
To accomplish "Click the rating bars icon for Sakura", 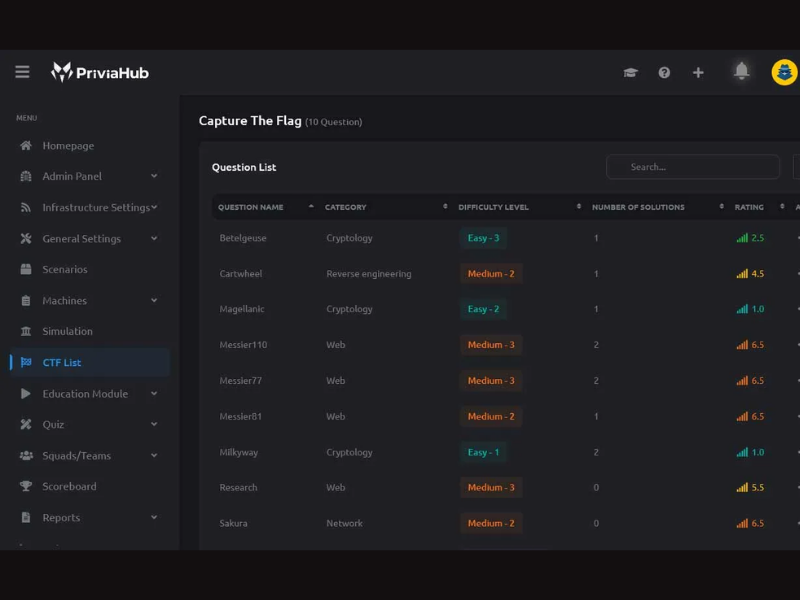I will click(x=742, y=523).
